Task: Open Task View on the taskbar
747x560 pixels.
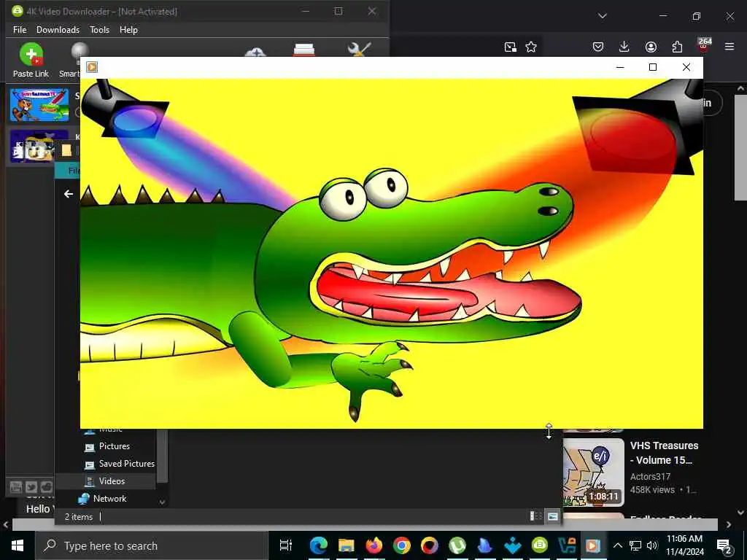Action: [286, 545]
